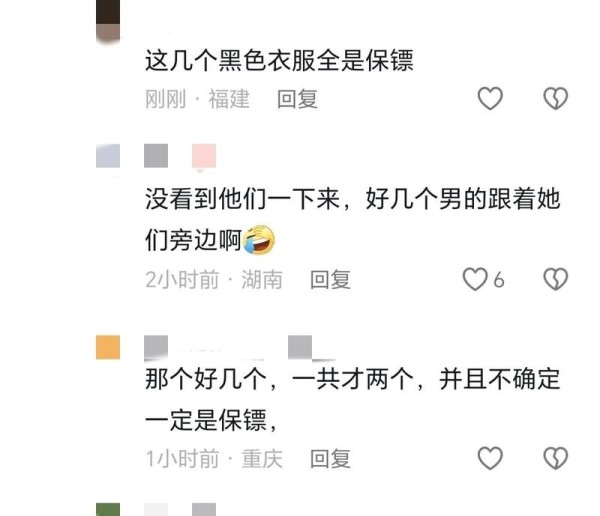Screen dimensions: 600x516
Task: Tap the like count 6 on Hunan comment
Action: pyautogui.click(x=499, y=280)
